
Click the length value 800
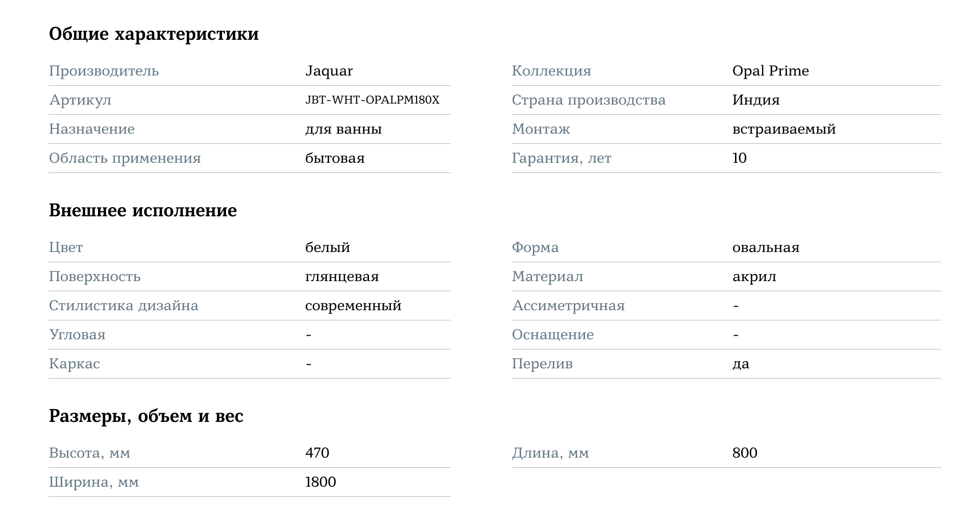tap(744, 453)
